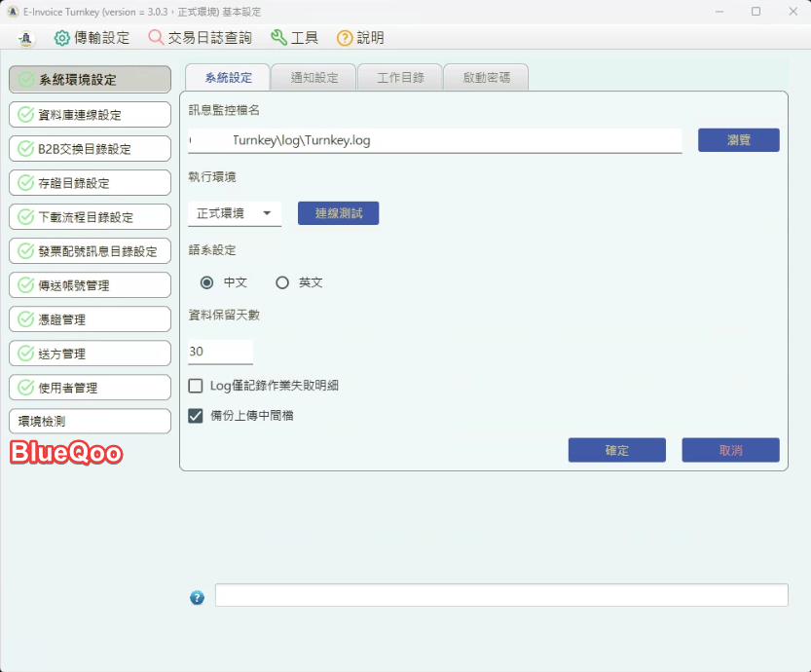The image size is (811, 672).
Task: Click the 瀏覽 button for log file
Action: [x=738, y=140]
